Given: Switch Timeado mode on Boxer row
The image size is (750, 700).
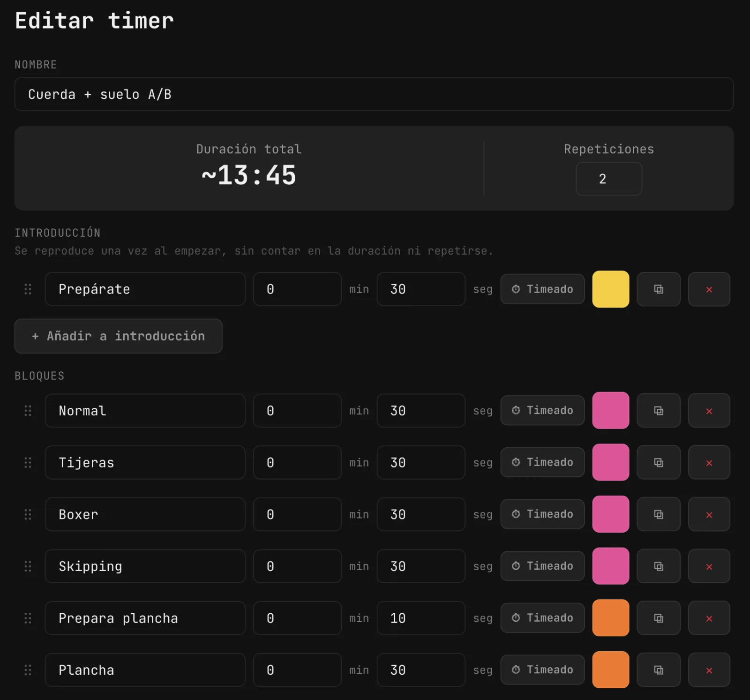Looking at the screenshot, I should [x=542, y=514].
